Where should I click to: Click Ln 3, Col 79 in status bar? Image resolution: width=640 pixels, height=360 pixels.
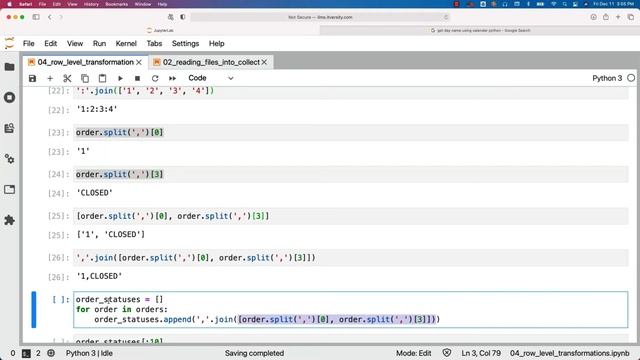tap(481, 353)
